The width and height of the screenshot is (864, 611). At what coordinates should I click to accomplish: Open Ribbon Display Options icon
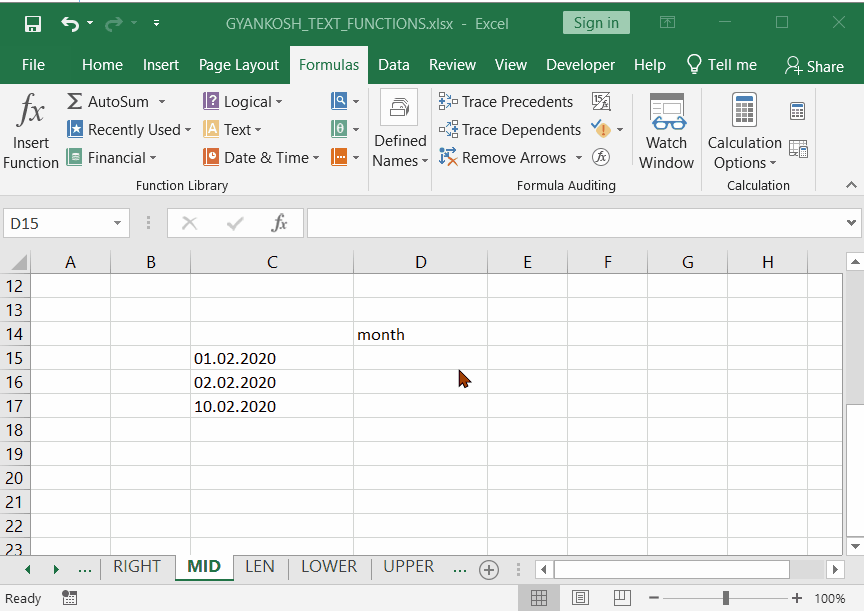pos(667,23)
